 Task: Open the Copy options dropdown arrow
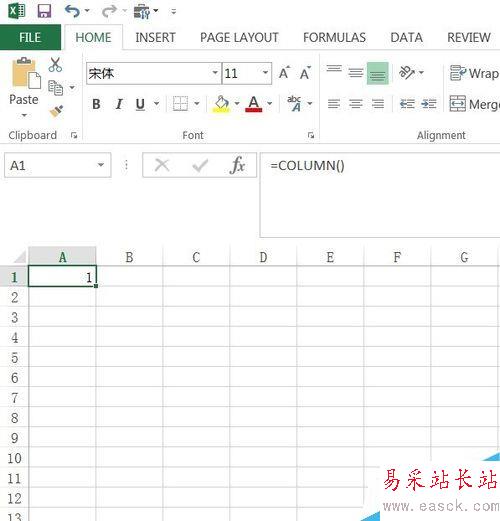72,88
